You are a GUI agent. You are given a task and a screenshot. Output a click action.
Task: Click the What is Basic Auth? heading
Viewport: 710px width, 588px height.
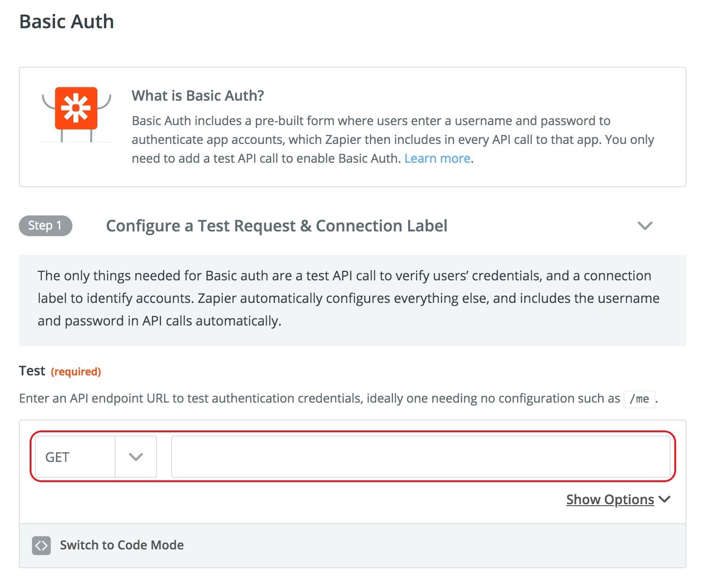click(197, 95)
